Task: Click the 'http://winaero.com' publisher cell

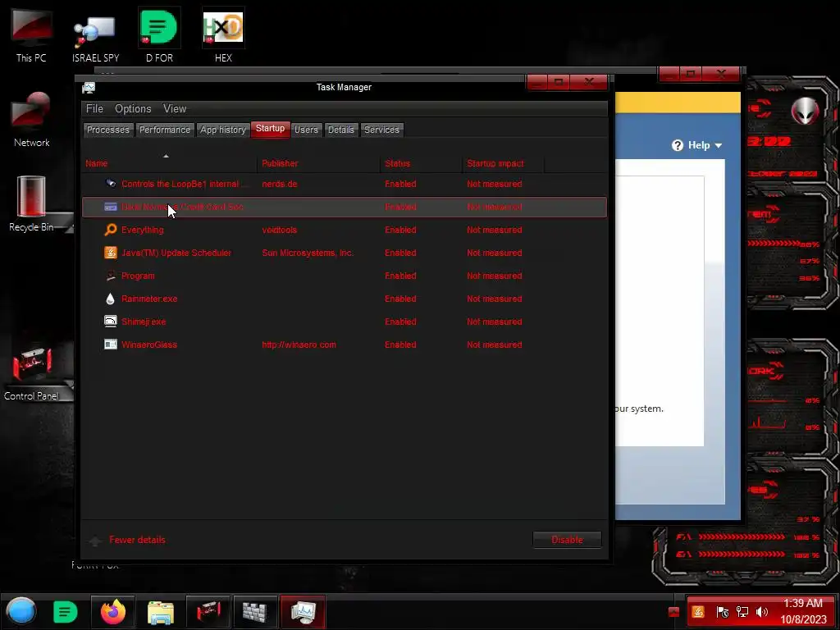Action: pos(299,345)
